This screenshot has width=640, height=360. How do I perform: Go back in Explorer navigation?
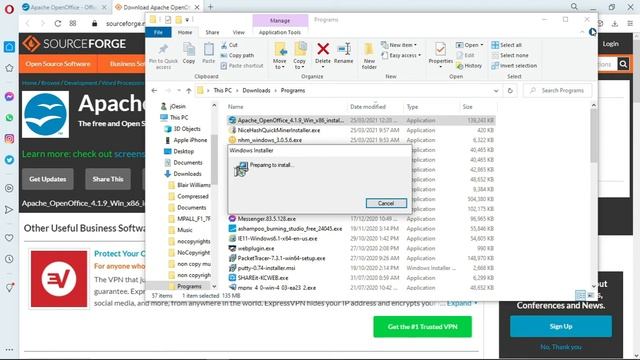coord(154,91)
